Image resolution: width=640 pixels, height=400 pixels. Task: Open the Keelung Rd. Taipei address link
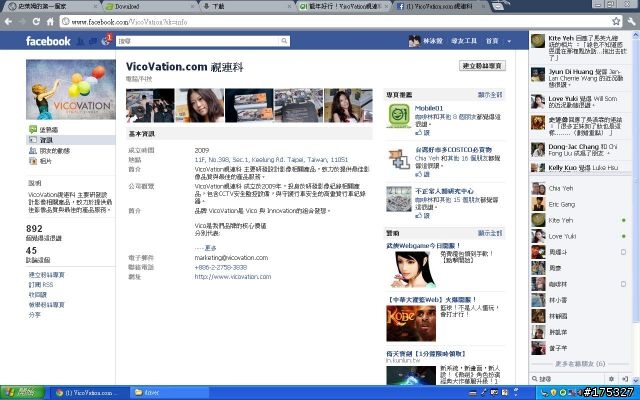(x=271, y=160)
